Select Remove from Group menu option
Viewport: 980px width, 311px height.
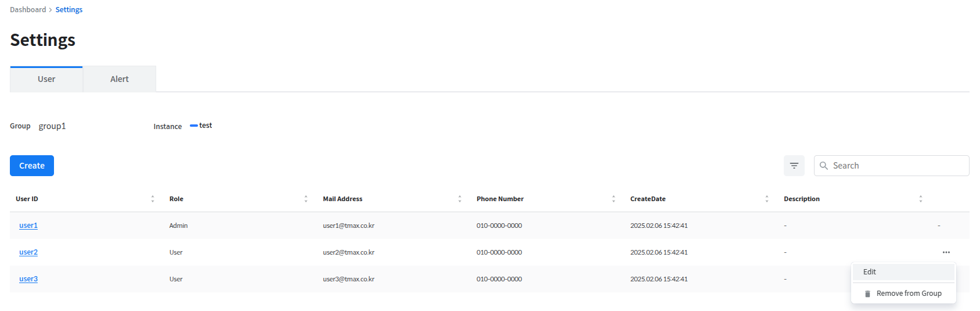(x=909, y=294)
